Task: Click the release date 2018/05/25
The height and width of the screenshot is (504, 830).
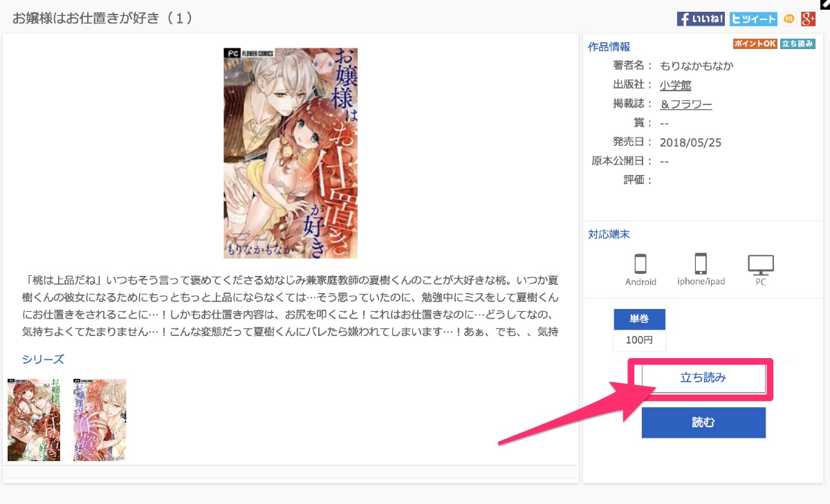Action: pos(690,142)
